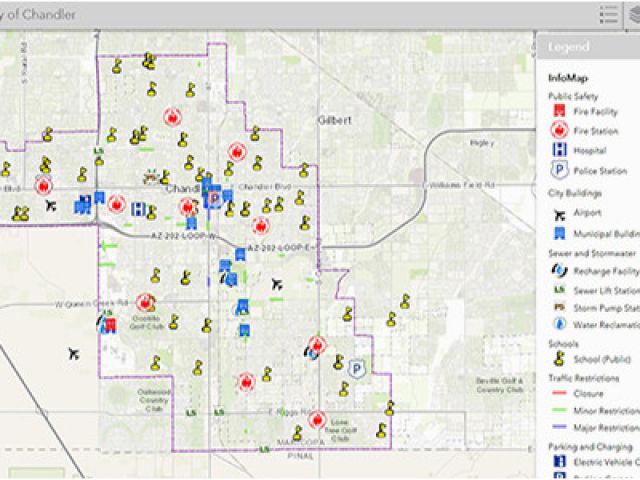Select fire station marker near Lone Tree Golf Club
The image size is (640, 480).
[x=318, y=420]
